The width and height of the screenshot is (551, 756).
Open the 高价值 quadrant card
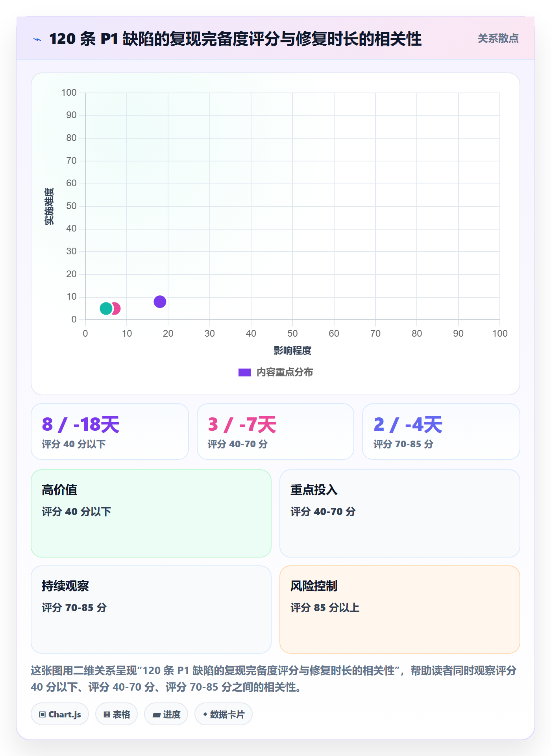(x=151, y=513)
